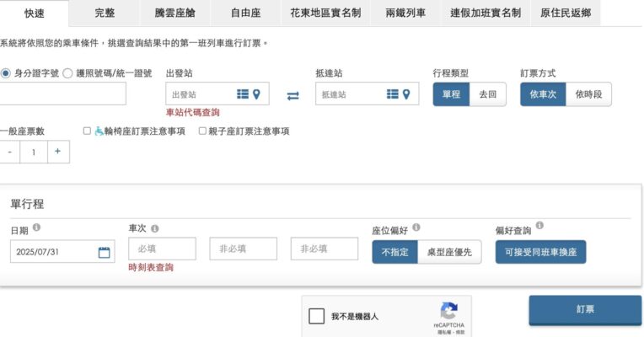Open departure station list icon
Viewport: 644px width, 337px height.
[243, 94]
